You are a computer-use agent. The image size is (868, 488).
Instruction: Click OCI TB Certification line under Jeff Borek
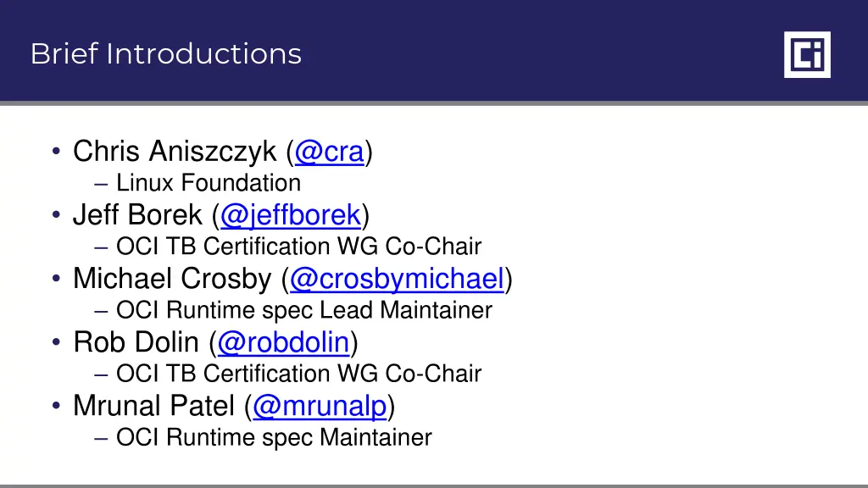[x=299, y=247]
